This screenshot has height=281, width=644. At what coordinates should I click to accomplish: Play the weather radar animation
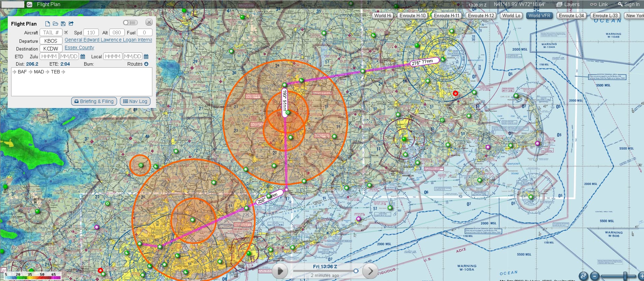(x=280, y=271)
